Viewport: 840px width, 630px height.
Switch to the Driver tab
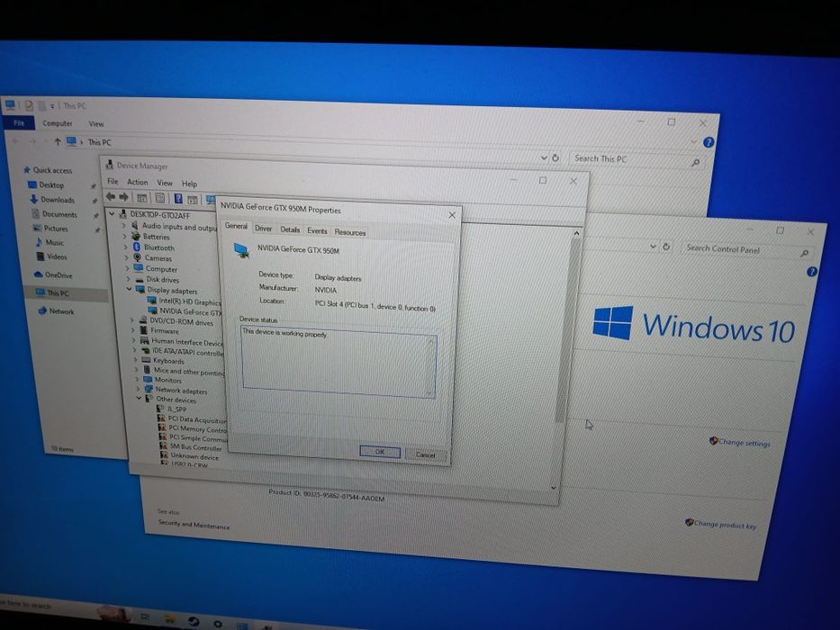pos(263,229)
